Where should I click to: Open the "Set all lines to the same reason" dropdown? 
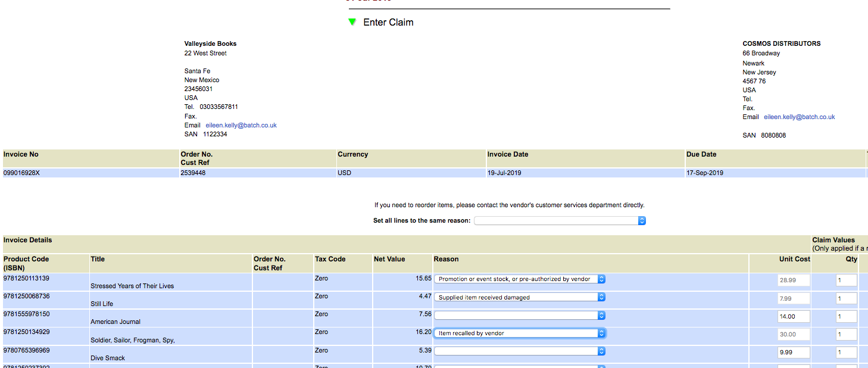pos(557,220)
